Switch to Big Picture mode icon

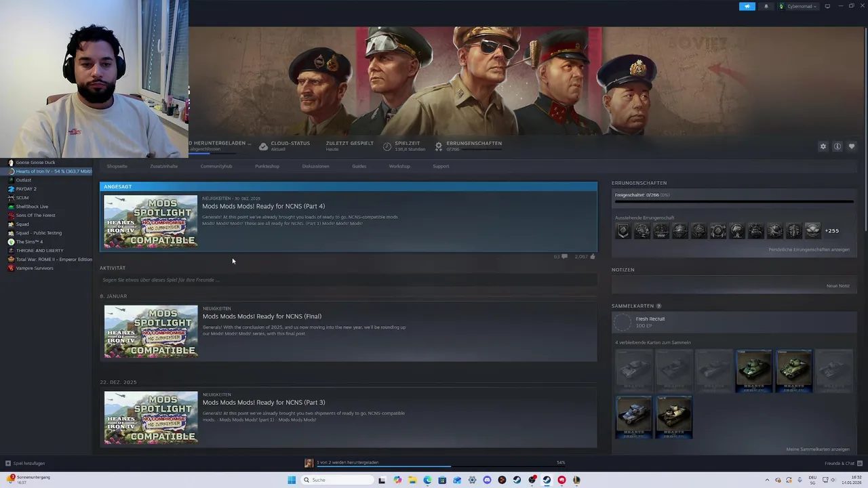(827, 6)
